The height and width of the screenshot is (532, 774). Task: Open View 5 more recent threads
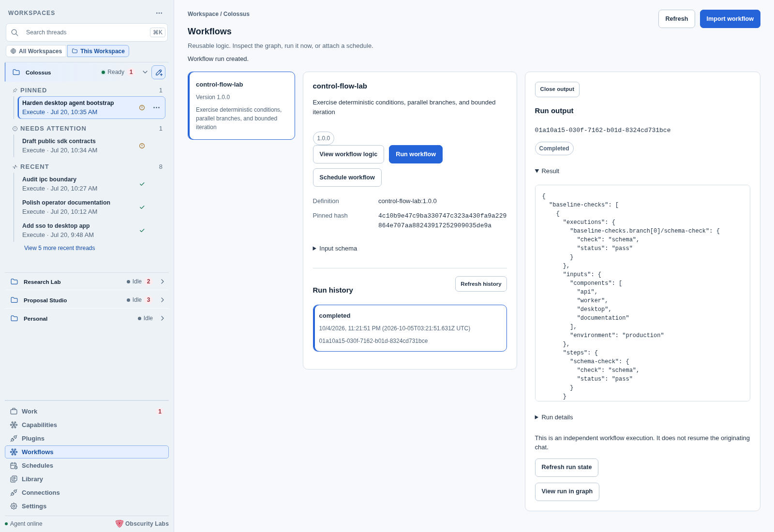pyautogui.click(x=60, y=248)
